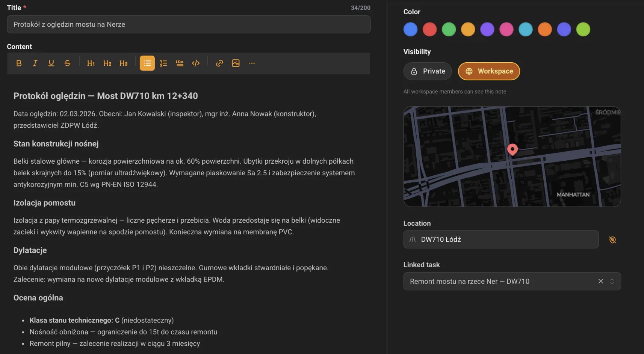This screenshot has width=644, height=354.
Task: Insert a hyperlink
Action: pyautogui.click(x=219, y=63)
